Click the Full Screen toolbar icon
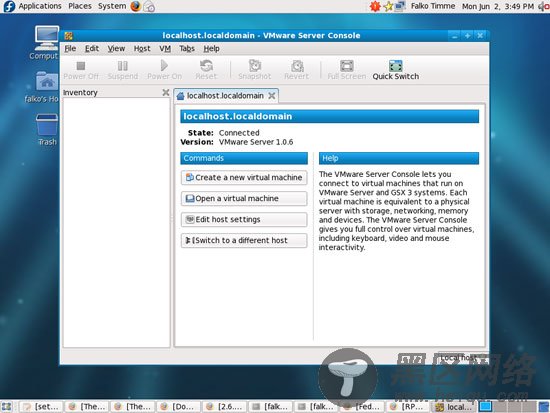This screenshot has height=413, width=550. tap(347, 66)
